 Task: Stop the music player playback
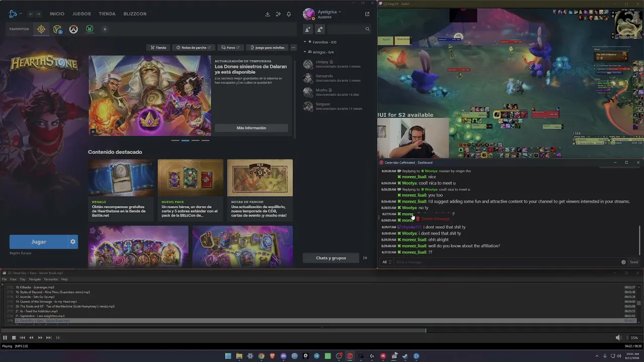tap(14, 338)
